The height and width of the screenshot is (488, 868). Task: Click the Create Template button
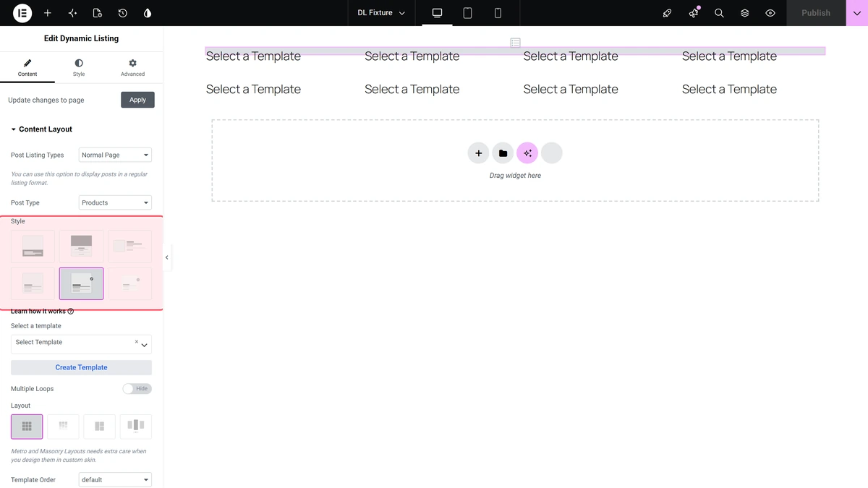pos(81,367)
